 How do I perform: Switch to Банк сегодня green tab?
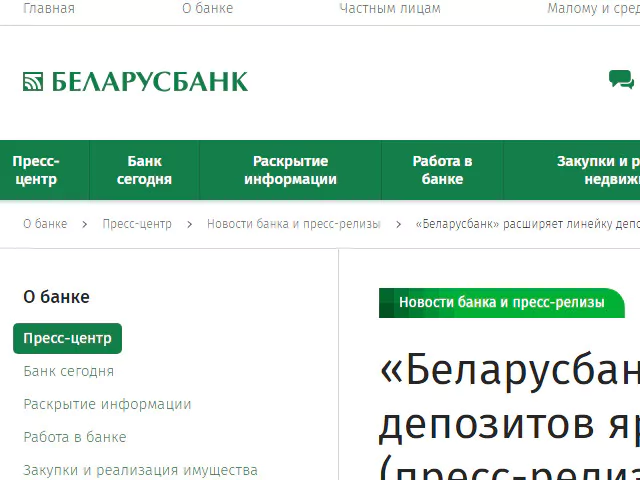click(x=144, y=170)
